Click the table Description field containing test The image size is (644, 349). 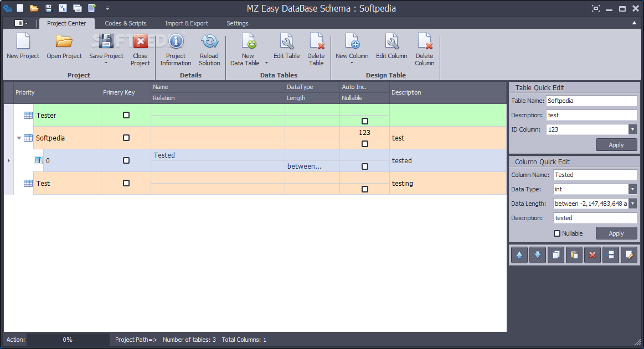[591, 115]
